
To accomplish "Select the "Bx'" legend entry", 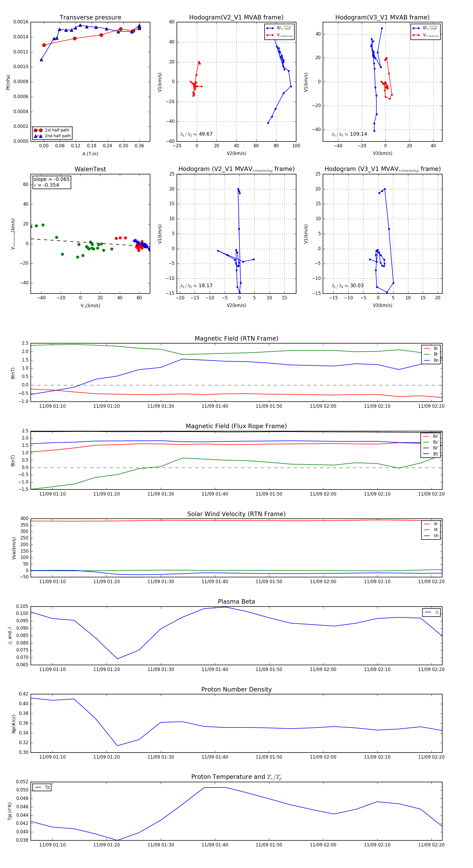I will pos(431,436).
